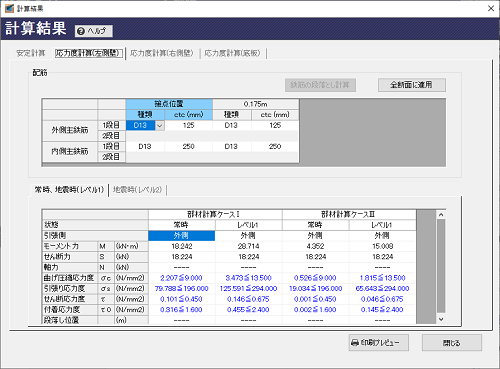Click bond stress 0.316≦1.600
Image resolution: width=500 pixels, height=369 pixels.
(182, 310)
